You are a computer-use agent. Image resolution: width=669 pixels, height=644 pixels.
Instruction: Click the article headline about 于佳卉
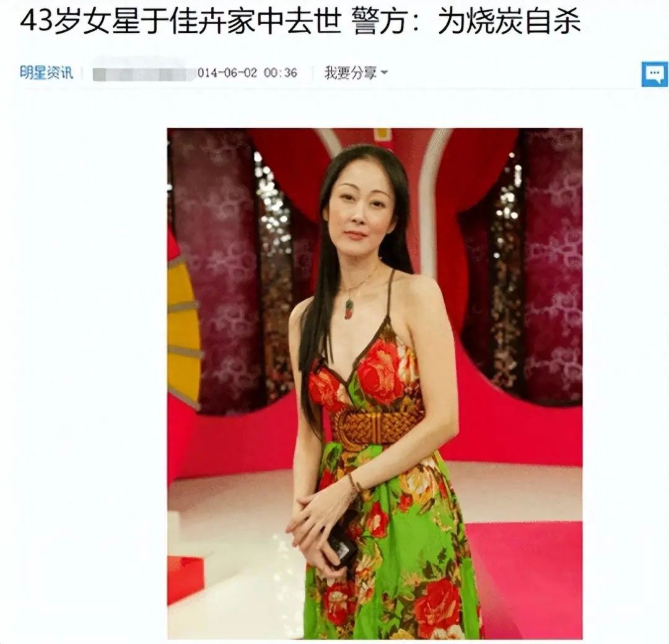click(x=300, y=21)
